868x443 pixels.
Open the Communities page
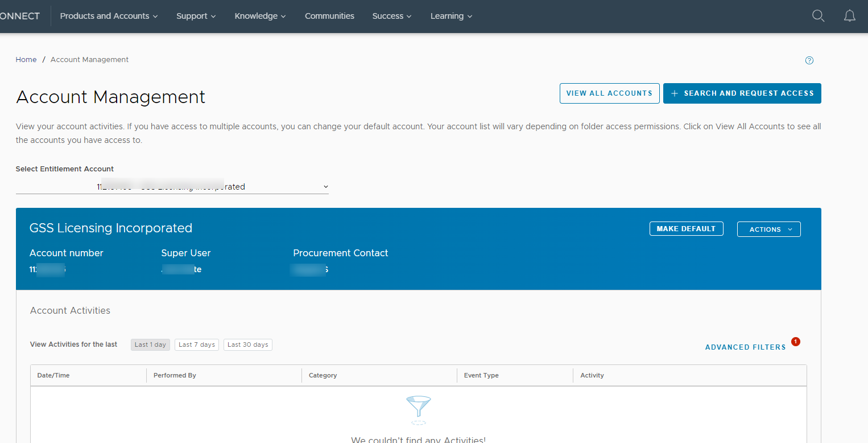coord(329,16)
